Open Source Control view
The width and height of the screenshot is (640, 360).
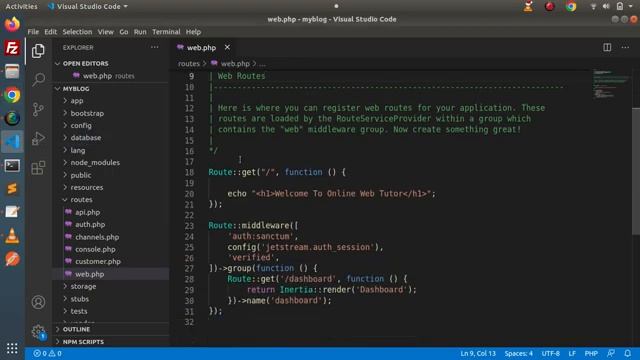(38, 109)
